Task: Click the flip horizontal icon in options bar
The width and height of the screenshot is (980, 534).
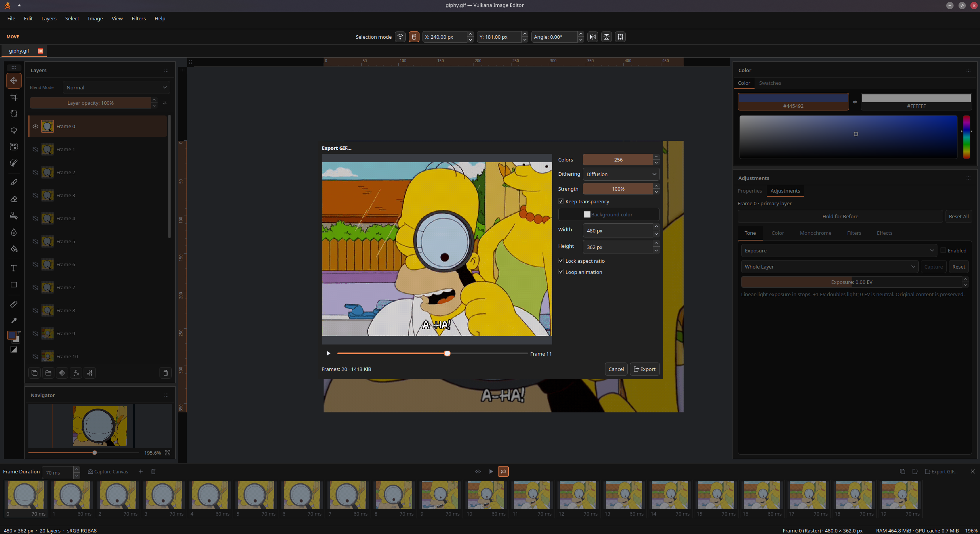Action: pos(593,37)
